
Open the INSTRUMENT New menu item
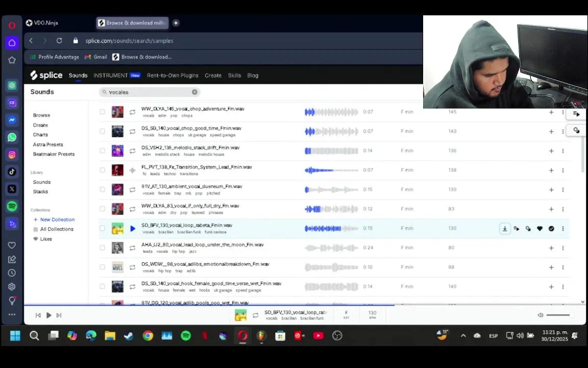click(x=117, y=76)
